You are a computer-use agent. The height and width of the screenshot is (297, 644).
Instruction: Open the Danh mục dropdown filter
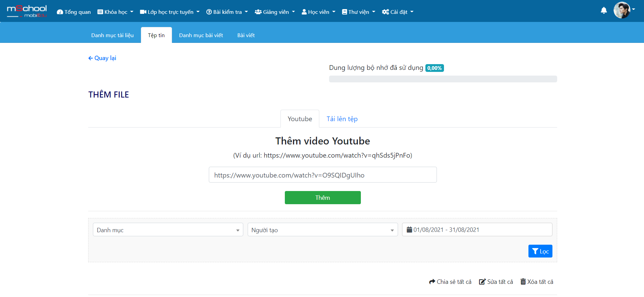tap(168, 230)
